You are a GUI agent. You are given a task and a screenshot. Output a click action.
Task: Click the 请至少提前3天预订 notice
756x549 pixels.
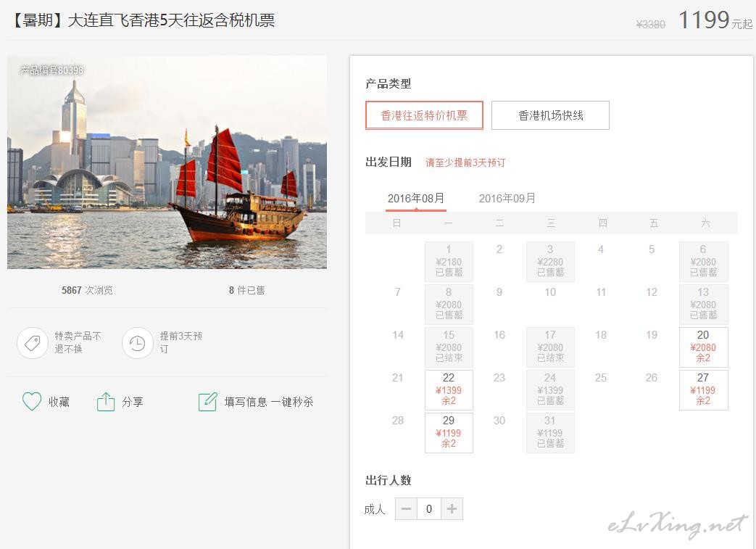point(465,162)
